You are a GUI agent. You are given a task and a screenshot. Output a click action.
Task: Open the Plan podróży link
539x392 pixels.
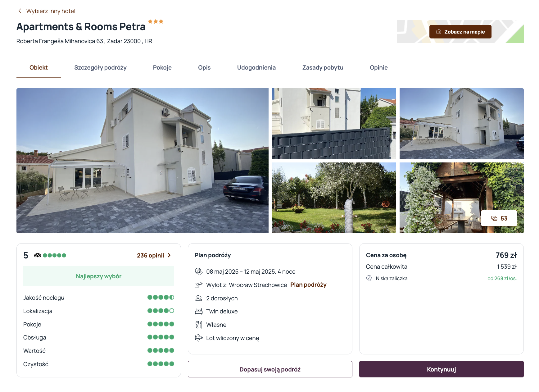tap(308, 285)
